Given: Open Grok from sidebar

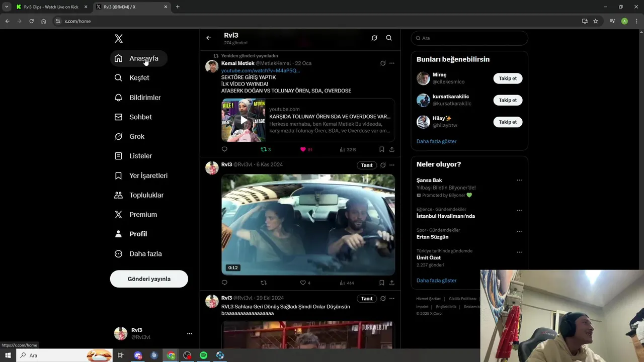Looking at the screenshot, I should coord(130,137).
